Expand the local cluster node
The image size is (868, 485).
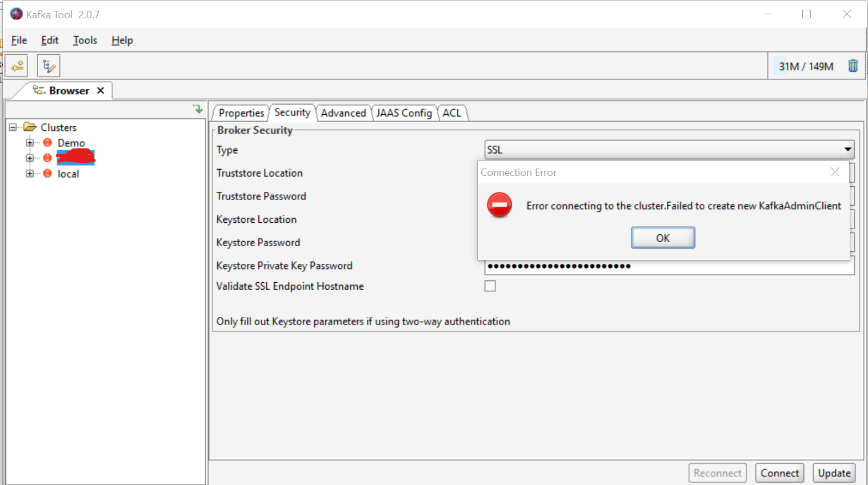click(x=30, y=174)
